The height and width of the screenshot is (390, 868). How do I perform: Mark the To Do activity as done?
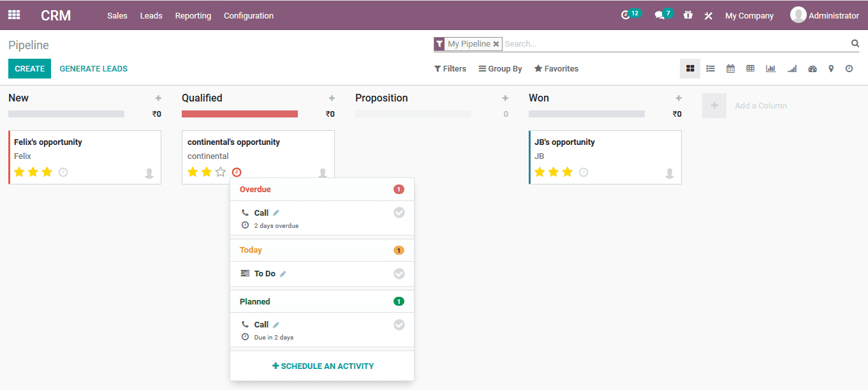399,273
